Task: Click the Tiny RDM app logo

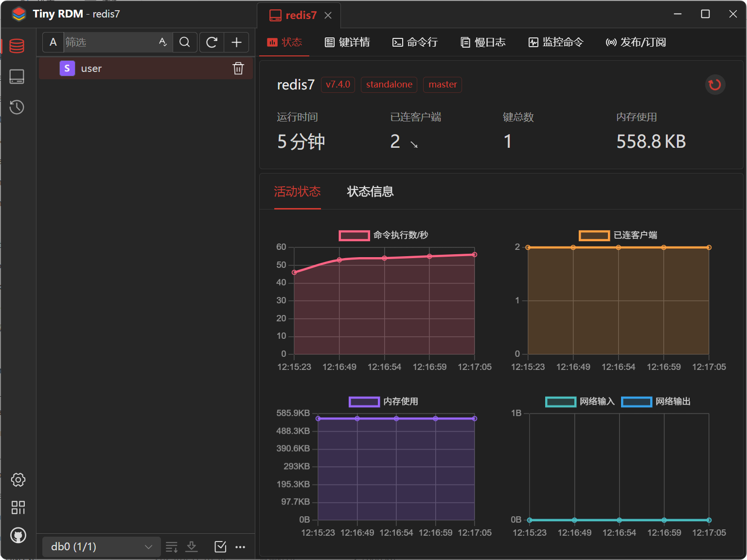Action: click(x=19, y=14)
